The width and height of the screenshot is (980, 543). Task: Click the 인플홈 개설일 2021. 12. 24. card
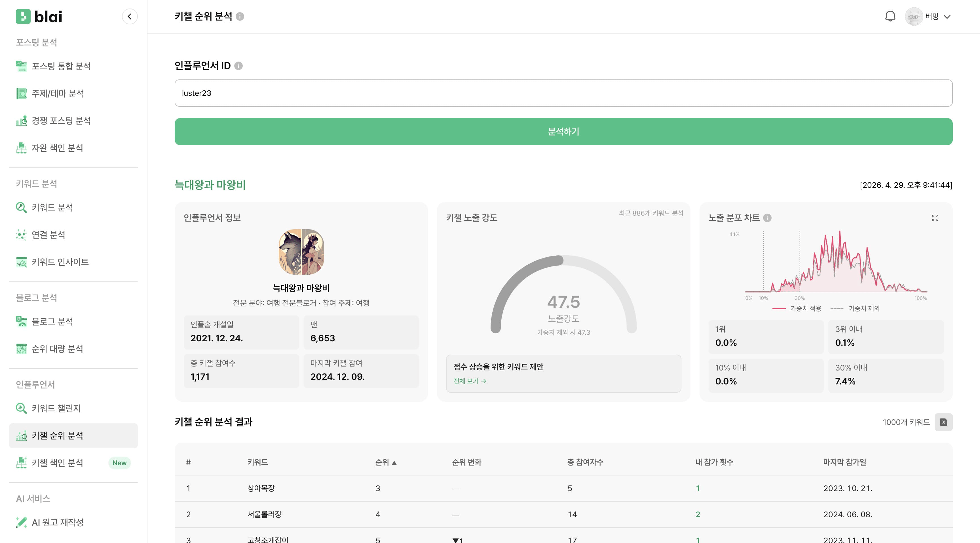pos(241,332)
